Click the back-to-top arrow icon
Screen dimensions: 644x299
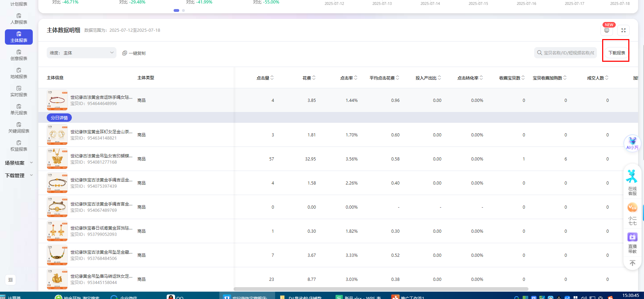coord(632,263)
